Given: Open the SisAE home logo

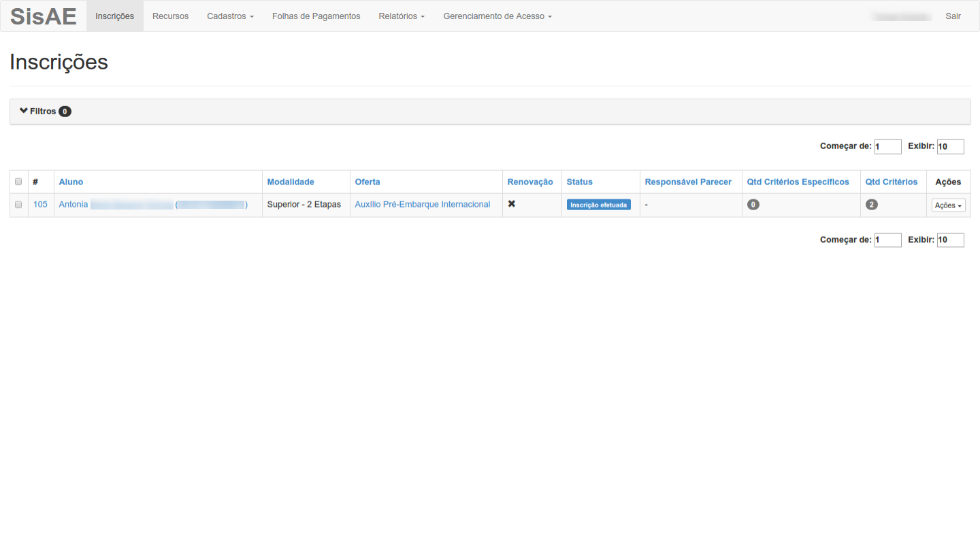Looking at the screenshot, I should click(x=44, y=16).
